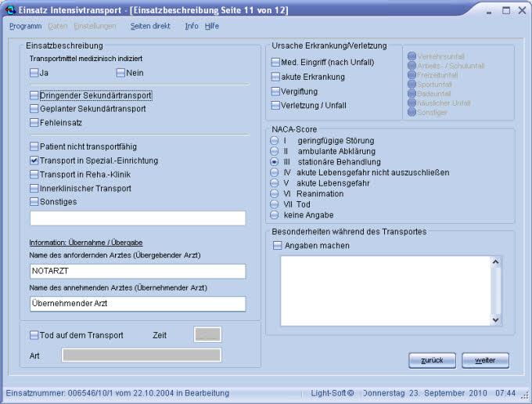This screenshot has width=532, height=404.
Task: Check Med. Eingriff (nach Unfall)
Action: pos(275,62)
